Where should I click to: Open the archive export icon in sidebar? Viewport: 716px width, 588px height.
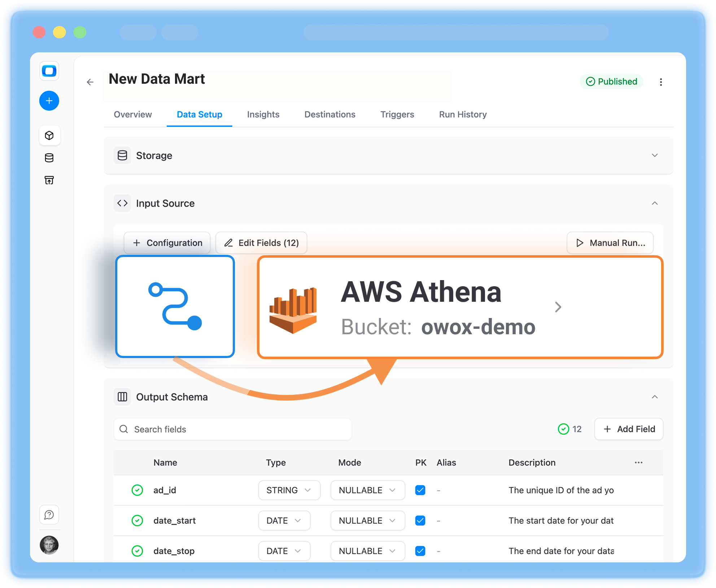pyautogui.click(x=49, y=180)
